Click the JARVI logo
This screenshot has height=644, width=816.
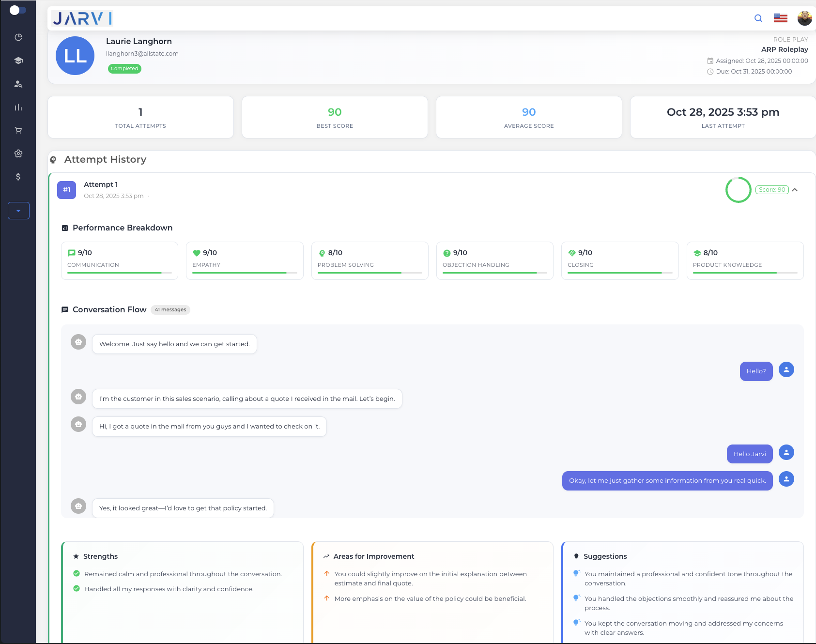point(82,18)
